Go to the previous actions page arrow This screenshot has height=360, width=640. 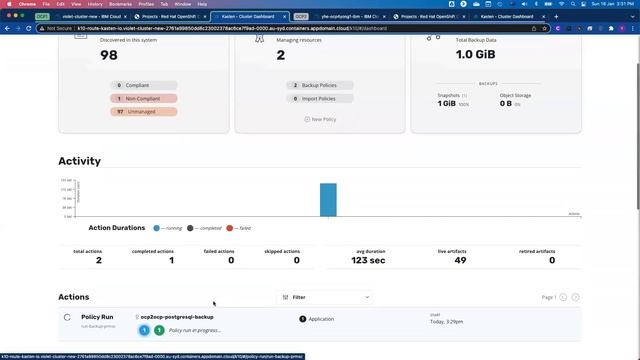[563, 297]
